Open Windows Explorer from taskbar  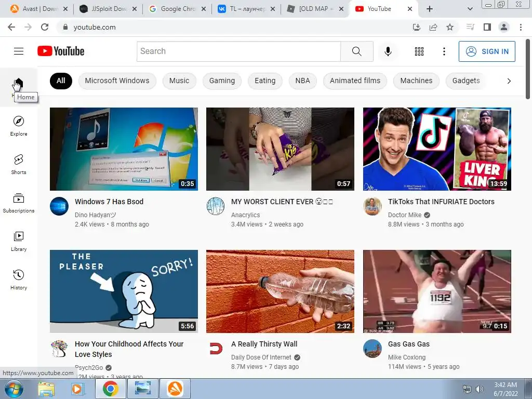46,389
